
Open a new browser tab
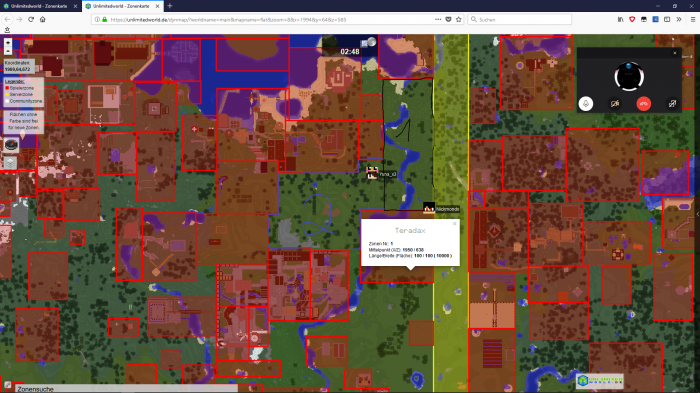pos(170,6)
